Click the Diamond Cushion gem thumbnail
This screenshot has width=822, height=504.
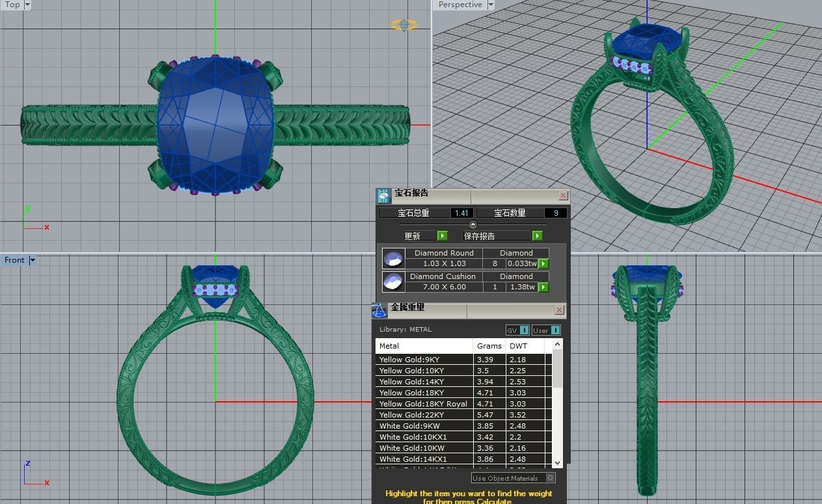click(x=393, y=282)
